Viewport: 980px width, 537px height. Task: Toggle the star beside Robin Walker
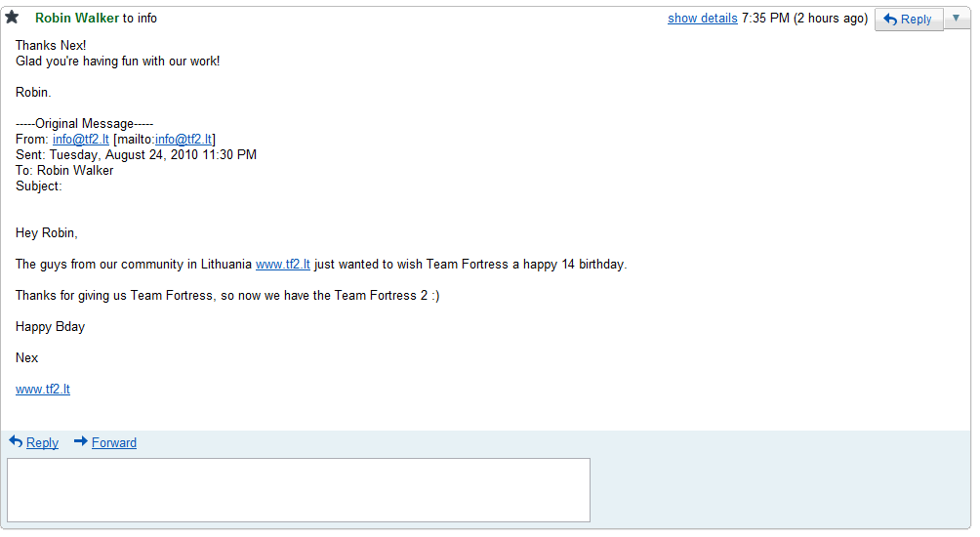pos(12,18)
